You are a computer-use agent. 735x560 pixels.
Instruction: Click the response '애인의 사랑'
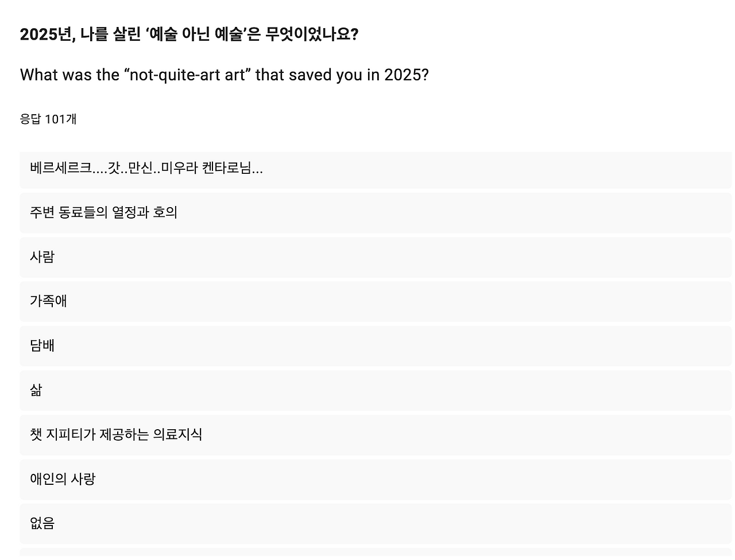376,479
